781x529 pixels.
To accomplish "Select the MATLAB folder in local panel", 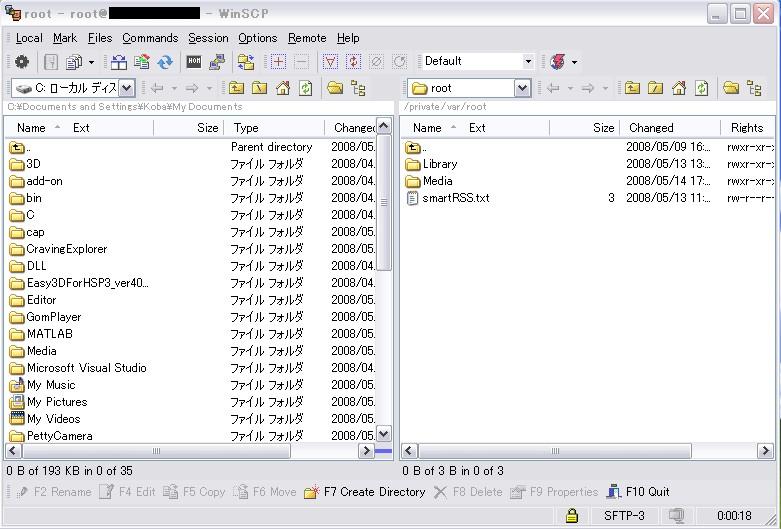I will (49, 334).
